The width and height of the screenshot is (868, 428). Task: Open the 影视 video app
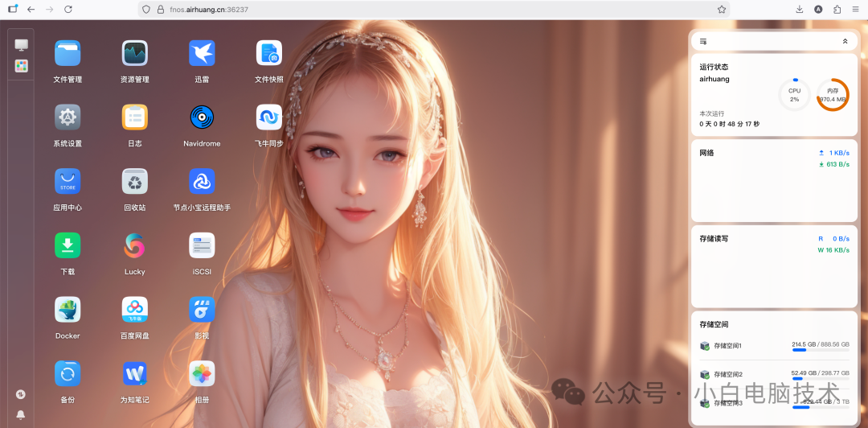202,310
